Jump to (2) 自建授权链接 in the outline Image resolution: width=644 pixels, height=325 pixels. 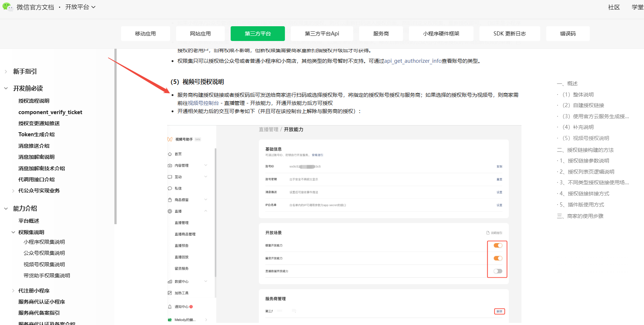click(583, 105)
